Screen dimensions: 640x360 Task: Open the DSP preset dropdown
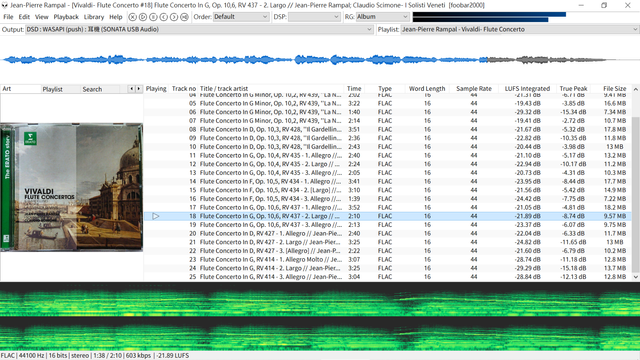pos(314,17)
